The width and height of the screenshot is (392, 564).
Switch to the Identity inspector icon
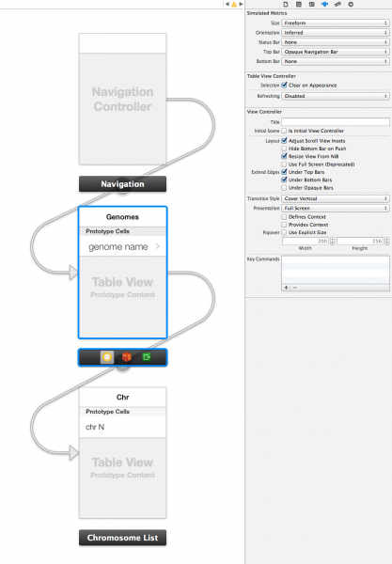point(311,5)
